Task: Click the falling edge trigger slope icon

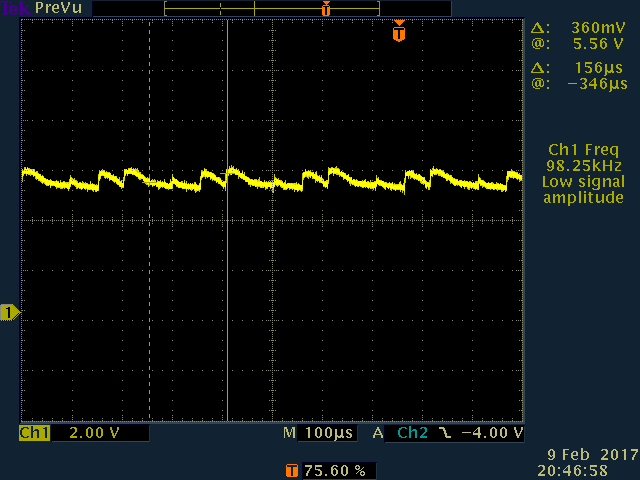Action: coord(444,433)
